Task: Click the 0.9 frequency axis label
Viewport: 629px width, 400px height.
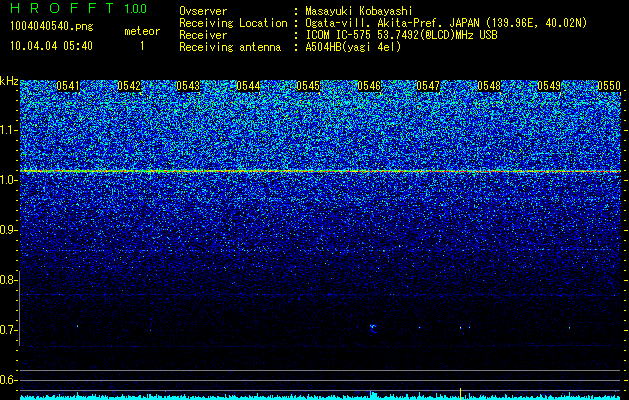Action: tap(8, 230)
